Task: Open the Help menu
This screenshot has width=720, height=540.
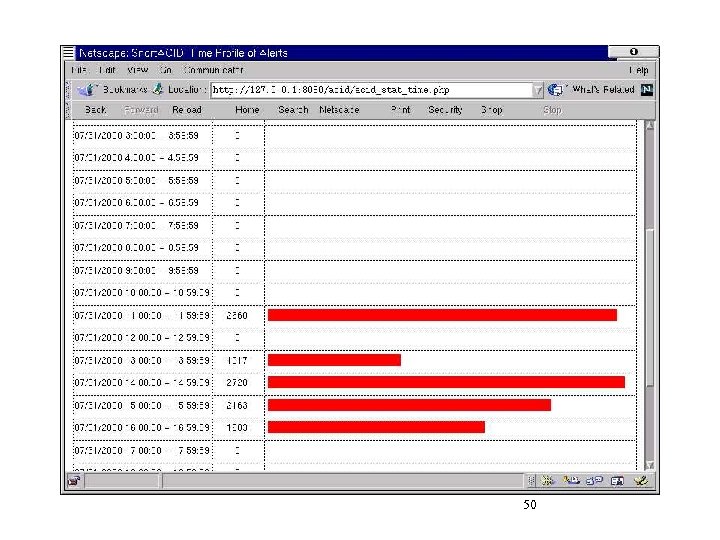Action: coord(639,70)
